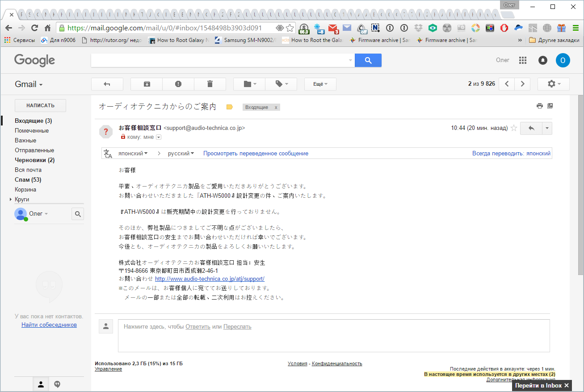Open Входящие (3) folder
Image resolution: width=584 pixels, height=392 pixels.
[34, 121]
